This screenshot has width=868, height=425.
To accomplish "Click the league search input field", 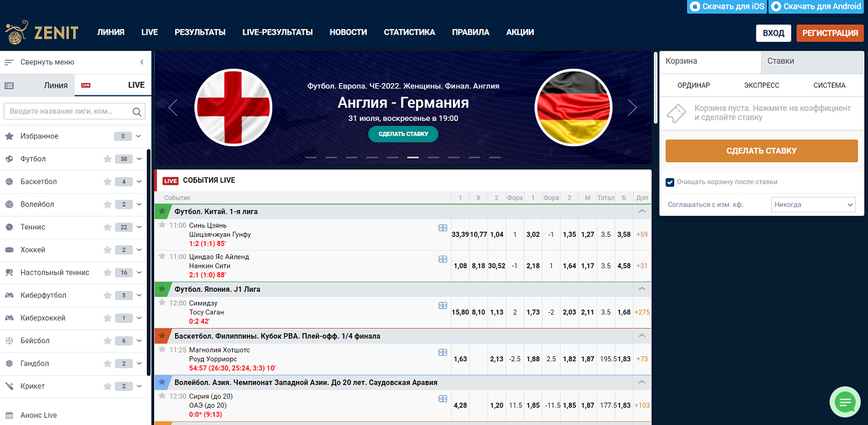I will click(x=69, y=111).
